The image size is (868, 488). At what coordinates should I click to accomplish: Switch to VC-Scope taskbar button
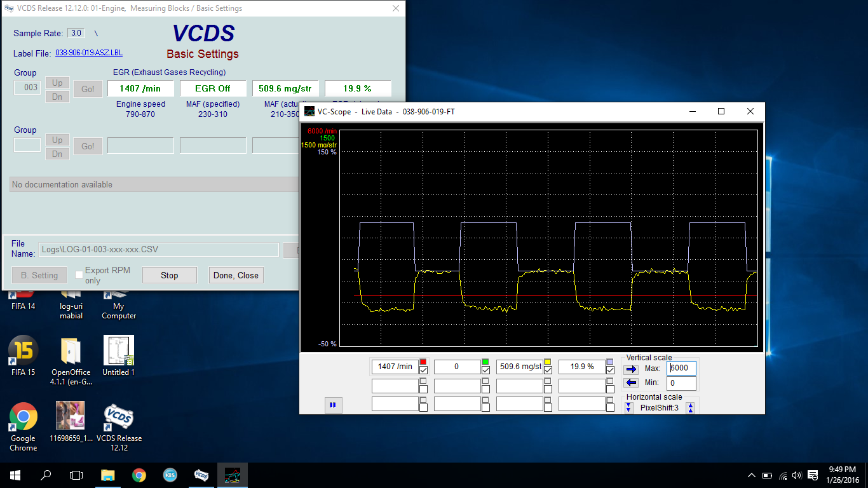233,475
